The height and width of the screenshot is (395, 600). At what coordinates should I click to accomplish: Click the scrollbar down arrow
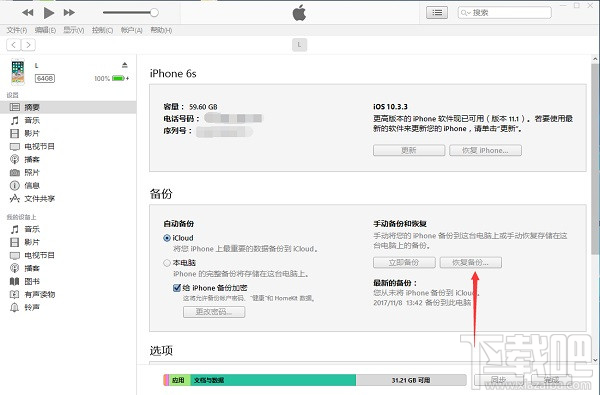tap(595, 360)
